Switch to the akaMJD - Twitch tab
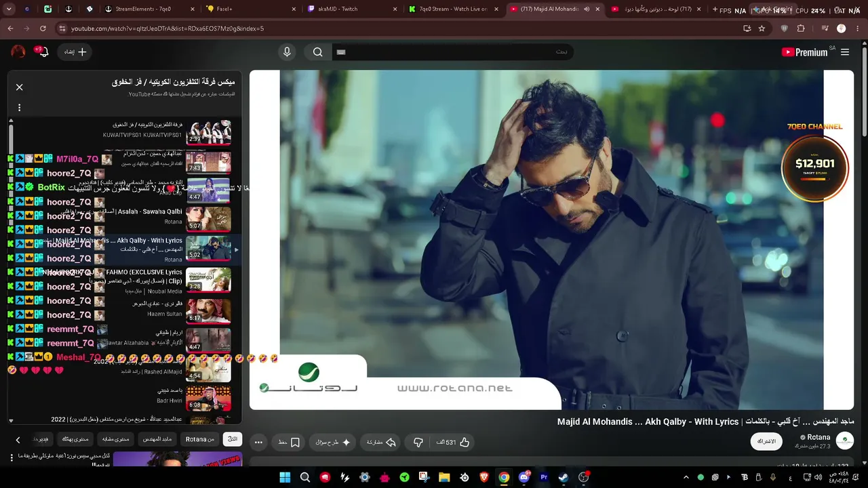868x488 pixels. click(353, 9)
